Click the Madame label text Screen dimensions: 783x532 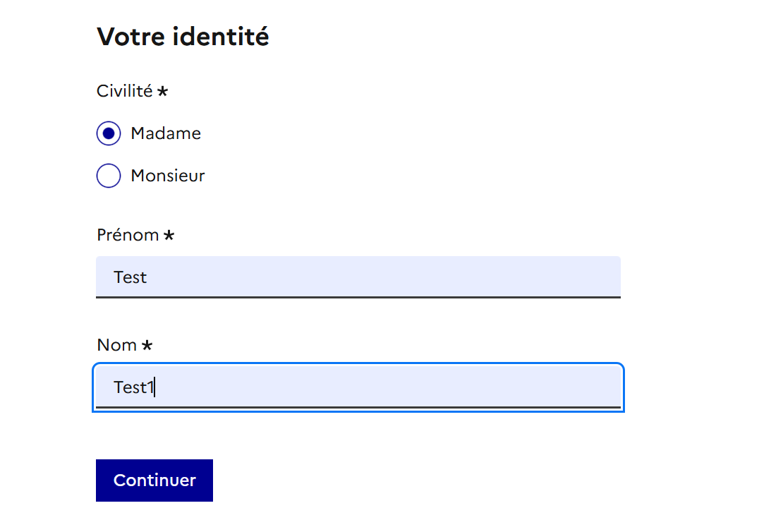click(x=166, y=133)
